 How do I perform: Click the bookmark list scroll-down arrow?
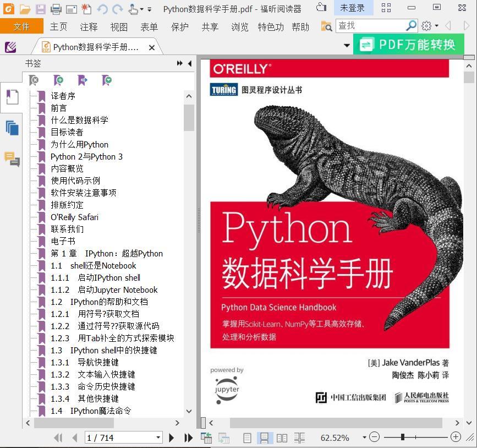click(x=189, y=411)
